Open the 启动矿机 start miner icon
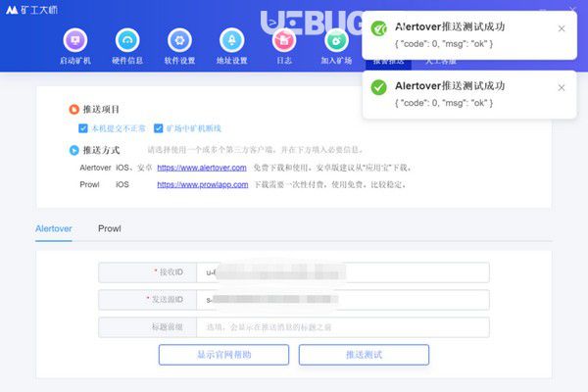Screen dimensions: 588x392 coord(75,40)
